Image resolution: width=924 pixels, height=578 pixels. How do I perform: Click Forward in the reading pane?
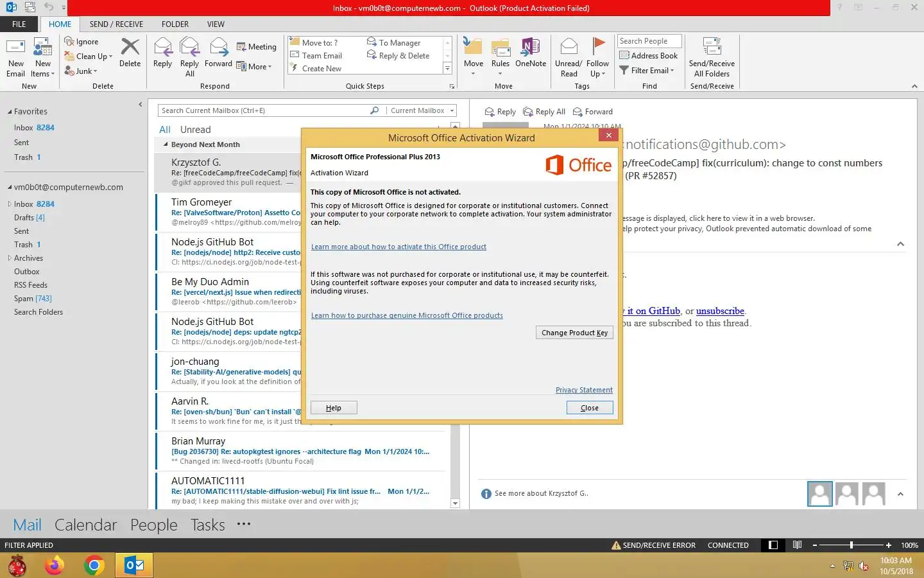(x=592, y=112)
